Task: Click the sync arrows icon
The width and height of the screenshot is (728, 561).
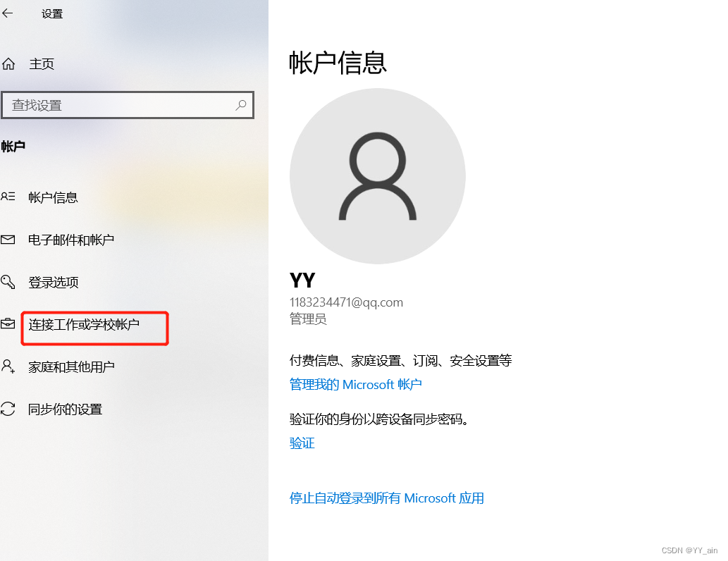Action: pyautogui.click(x=8, y=409)
